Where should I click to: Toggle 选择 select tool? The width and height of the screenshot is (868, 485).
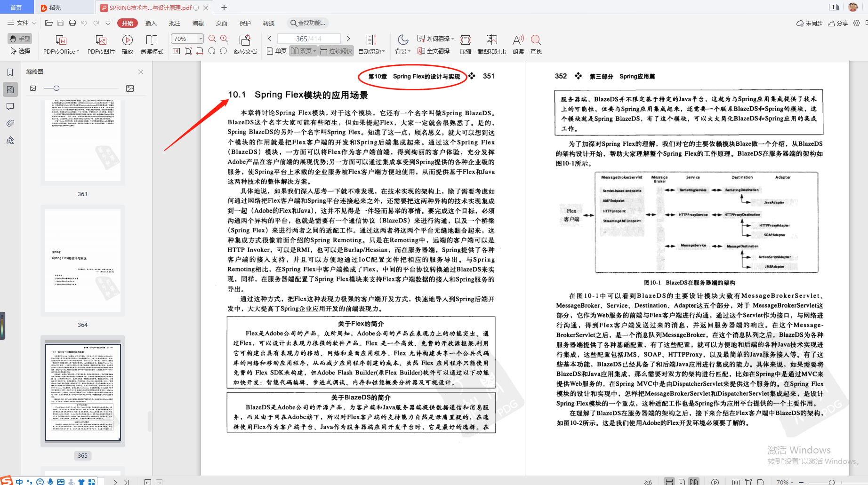coord(20,51)
